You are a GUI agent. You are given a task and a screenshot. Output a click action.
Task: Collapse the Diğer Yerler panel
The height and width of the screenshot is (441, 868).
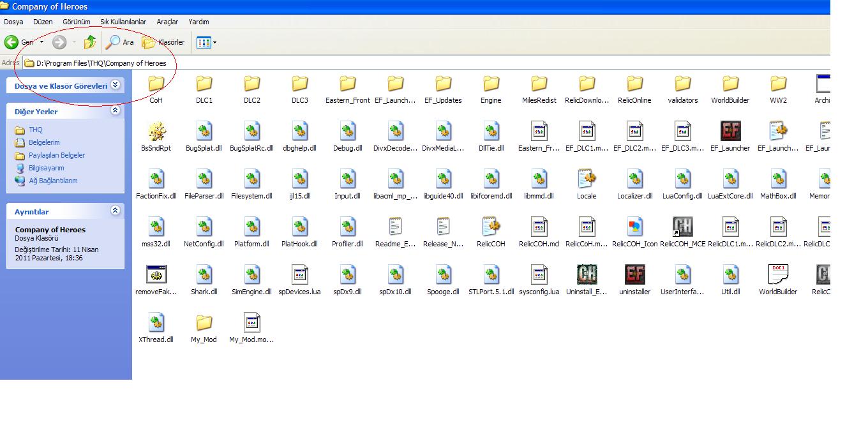(x=116, y=110)
